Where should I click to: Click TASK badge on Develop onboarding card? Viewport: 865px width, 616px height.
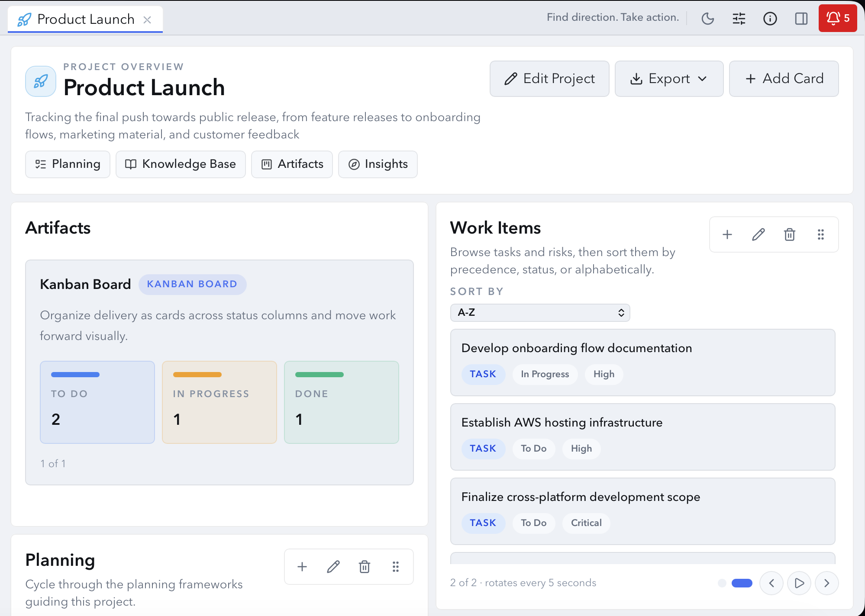(x=483, y=374)
